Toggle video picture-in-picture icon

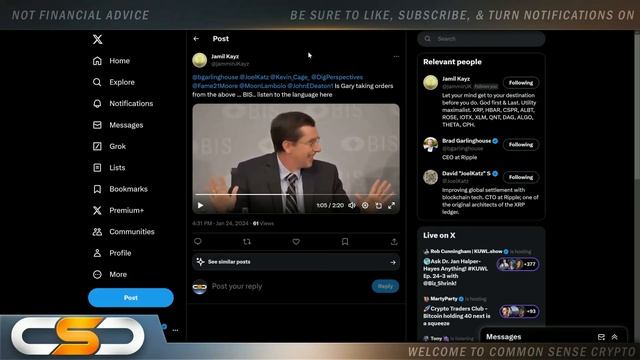(x=378, y=205)
